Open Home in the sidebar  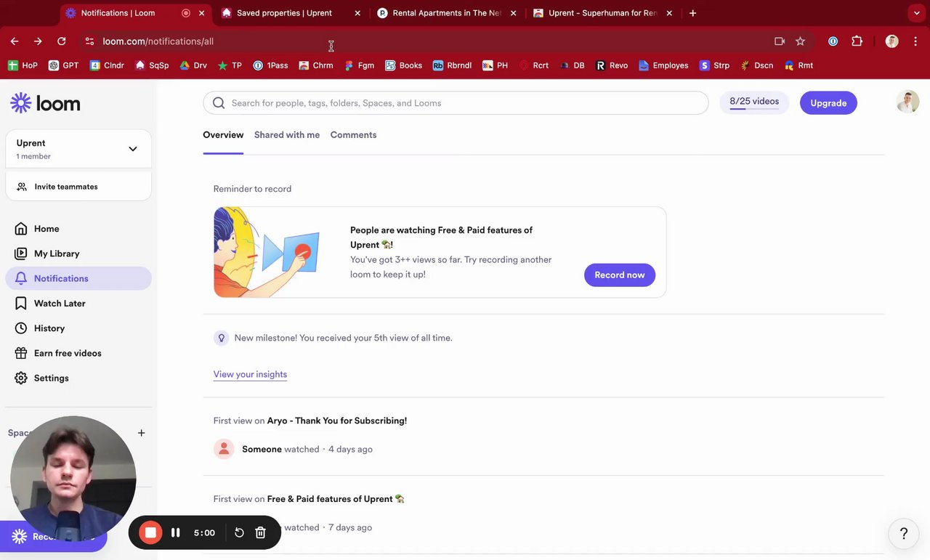(46, 229)
